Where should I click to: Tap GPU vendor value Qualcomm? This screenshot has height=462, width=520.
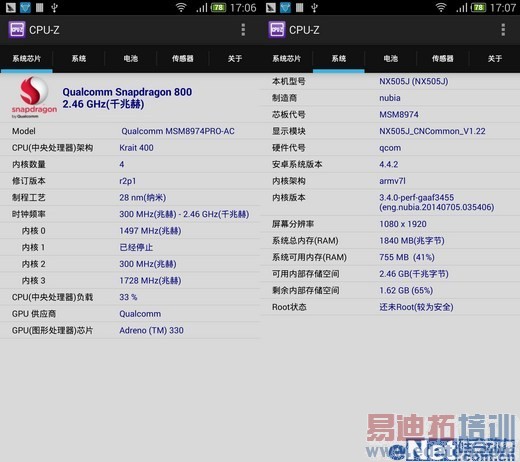pyautogui.click(x=140, y=314)
